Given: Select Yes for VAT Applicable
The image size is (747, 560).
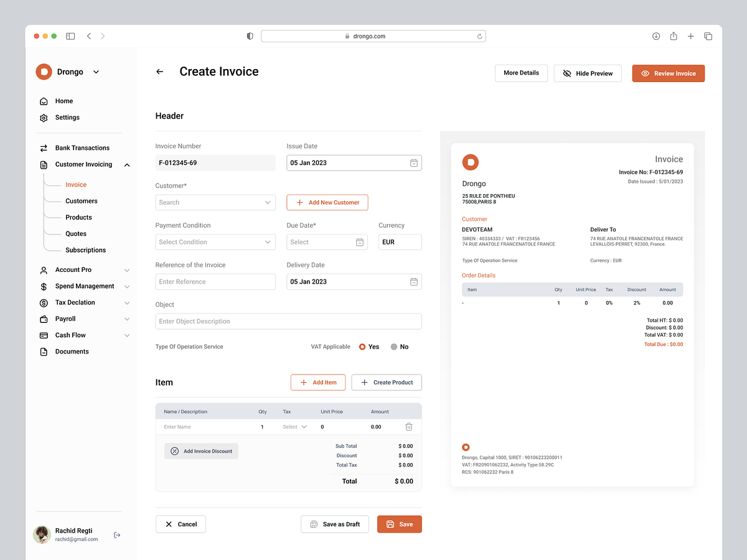Looking at the screenshot, I should point(362,347).
